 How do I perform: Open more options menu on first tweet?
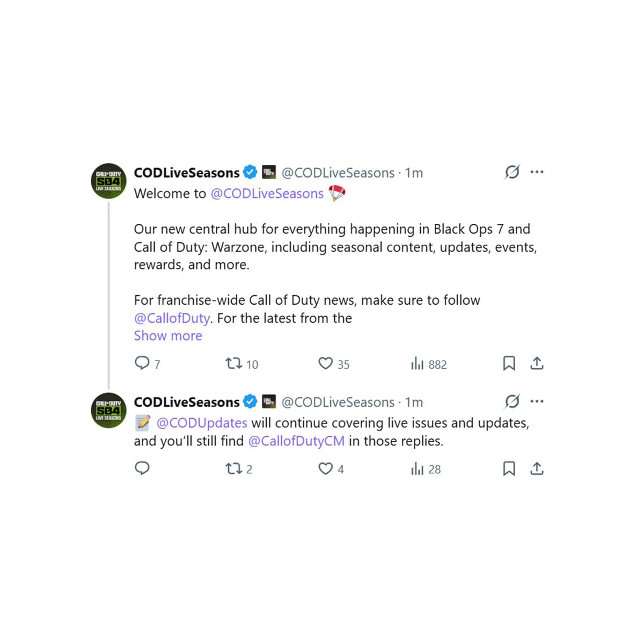537,172
